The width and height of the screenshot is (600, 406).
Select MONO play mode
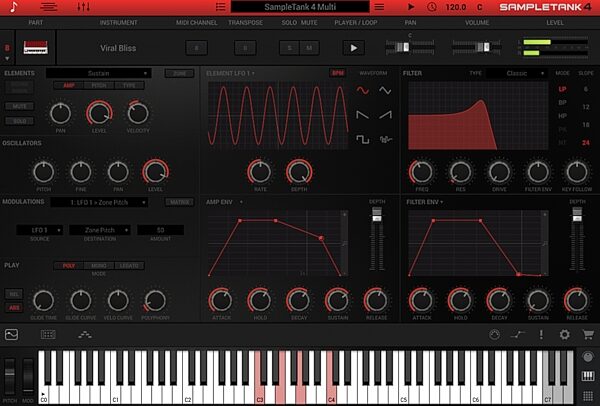(99, 266)
